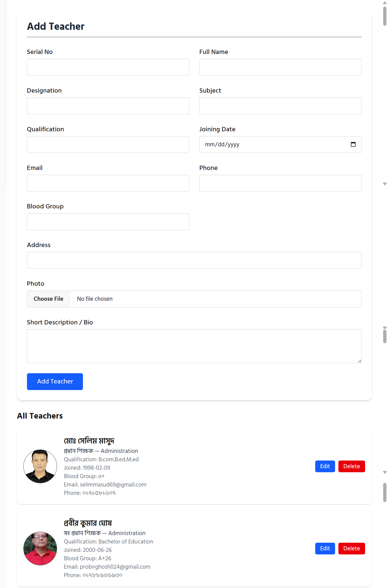This screenshot has height=588, width=388.
Task: Click the 'No file chosen' text
Action: coord(95,299)
